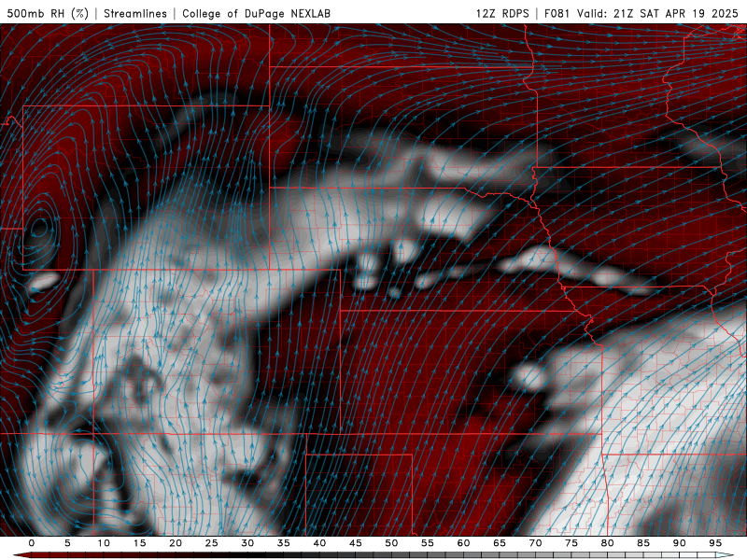Viewport: 747px width, 560px height.
Task: Click the closed streamline circulation center on map
Action: pos(39,227)
